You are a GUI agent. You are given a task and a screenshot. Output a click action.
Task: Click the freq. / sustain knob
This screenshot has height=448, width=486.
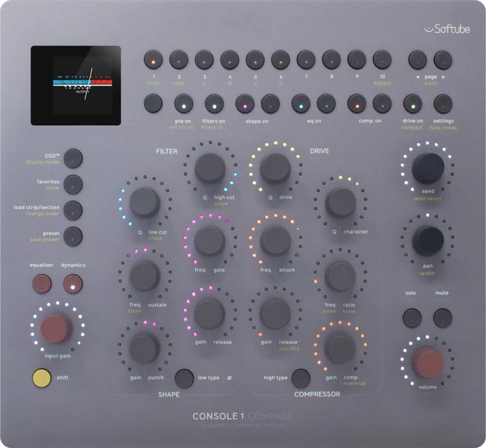[x=144, y=276]
